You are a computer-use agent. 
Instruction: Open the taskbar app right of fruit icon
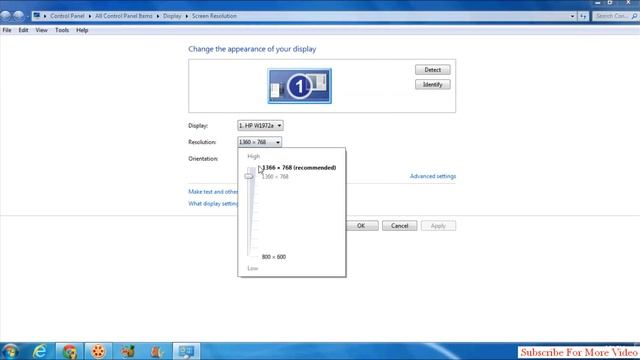(x=157, y=351)
